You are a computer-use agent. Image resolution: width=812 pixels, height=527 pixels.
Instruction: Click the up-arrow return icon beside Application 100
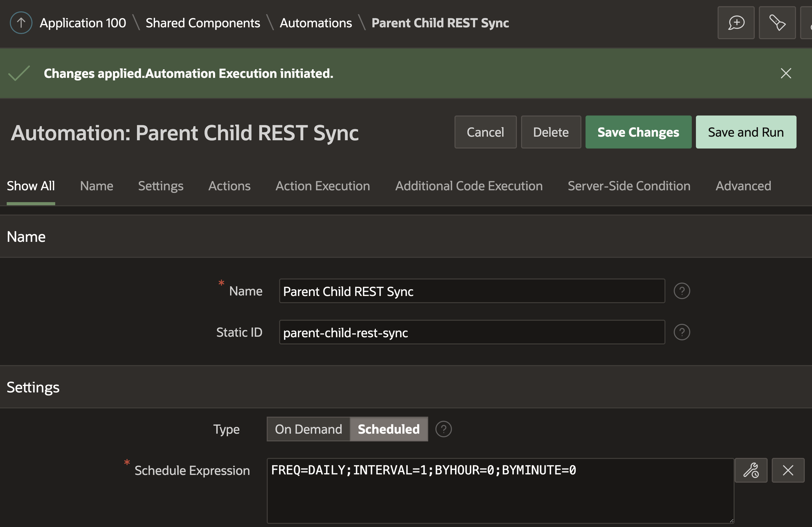pos(21,23)
